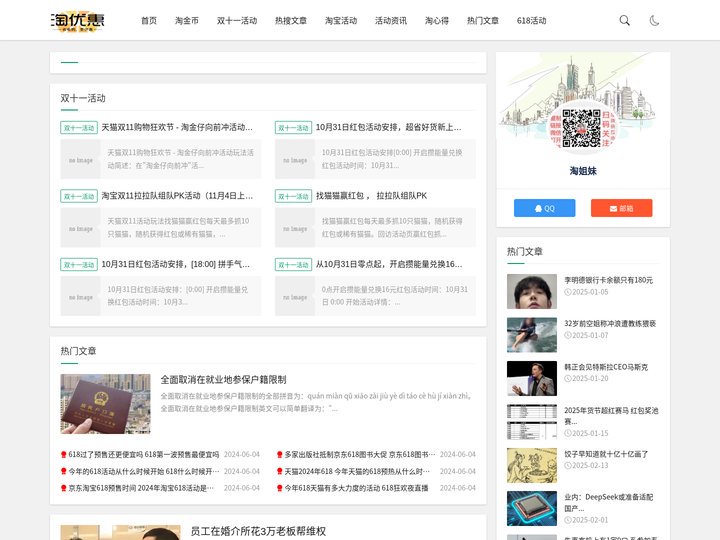Screen dimensions: 720x540
Task: Open the 活动资讯 menu item
Action: pyautogui.click(x=391, y=20)
